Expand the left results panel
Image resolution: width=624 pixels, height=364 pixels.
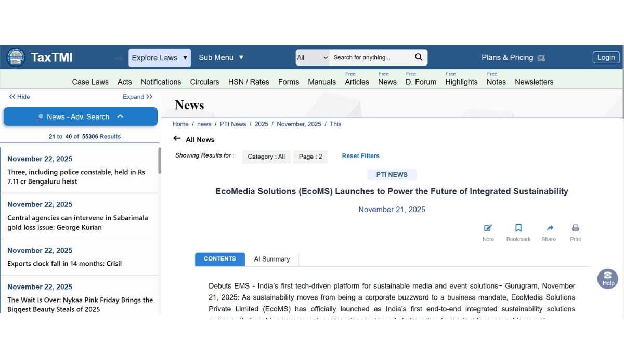tap(137, 97)
